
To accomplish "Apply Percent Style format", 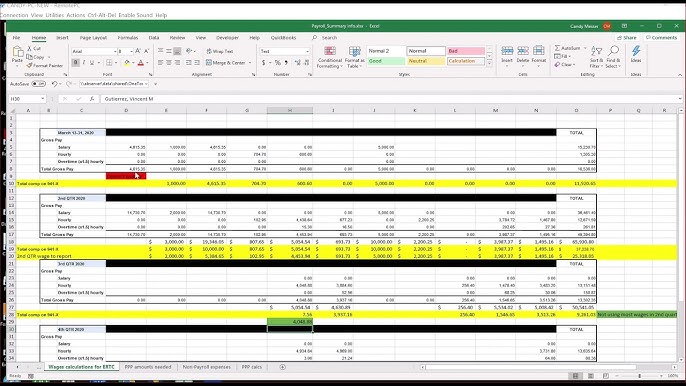I will pyautogui.click(x=277, y=63).
